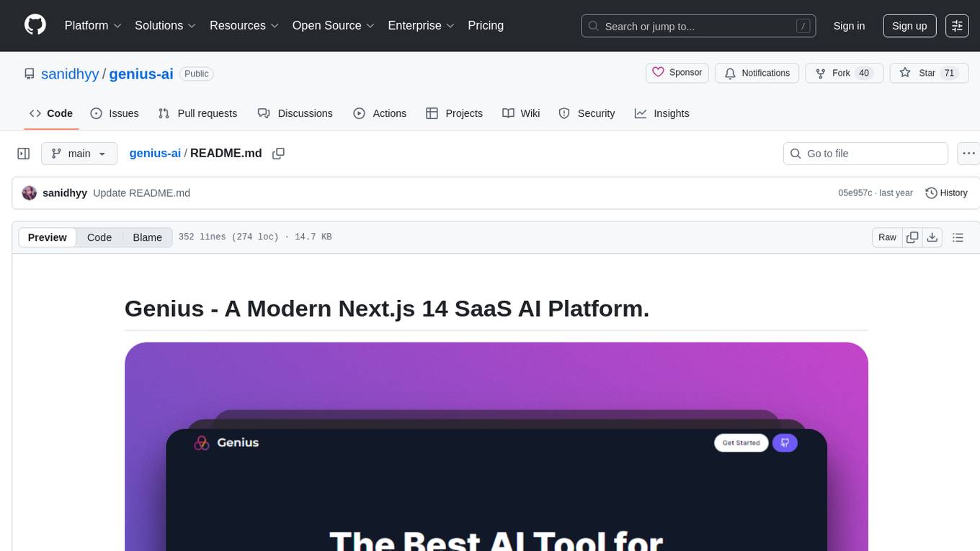Switch to the Insights tab

click(661, 113)
